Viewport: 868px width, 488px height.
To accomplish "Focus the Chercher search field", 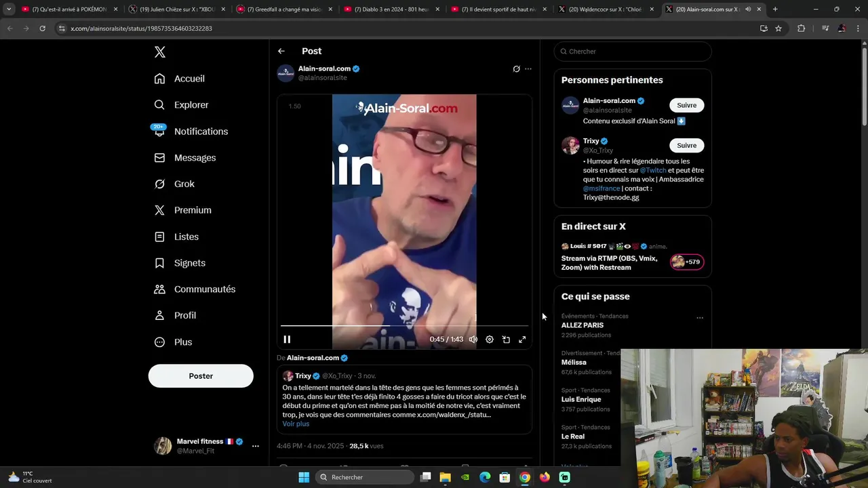I will [x=633, y=52].
